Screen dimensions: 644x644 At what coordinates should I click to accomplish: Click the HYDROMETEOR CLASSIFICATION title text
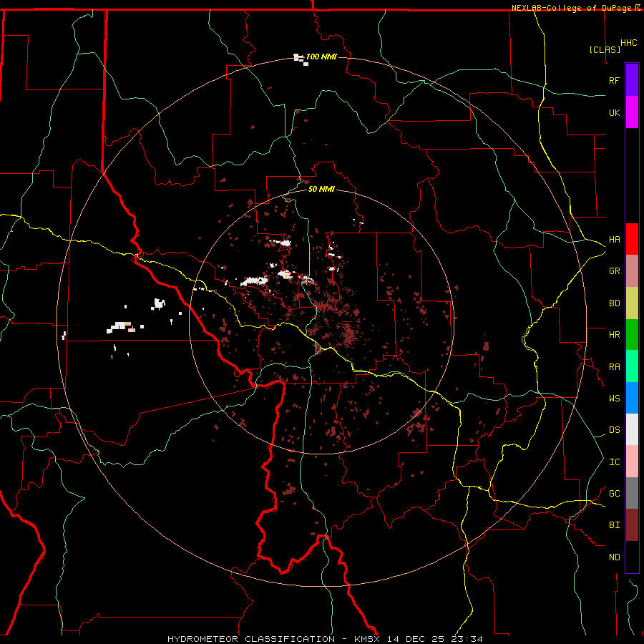tap(251, 639)
